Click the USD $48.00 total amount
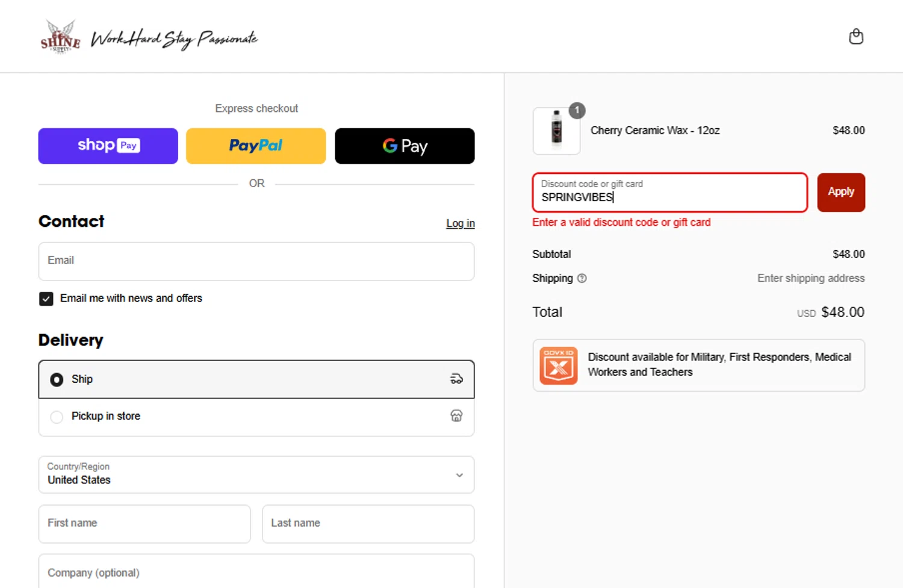Image resolution: width=903 pixels, height=588 pixels. coord(831,312)
